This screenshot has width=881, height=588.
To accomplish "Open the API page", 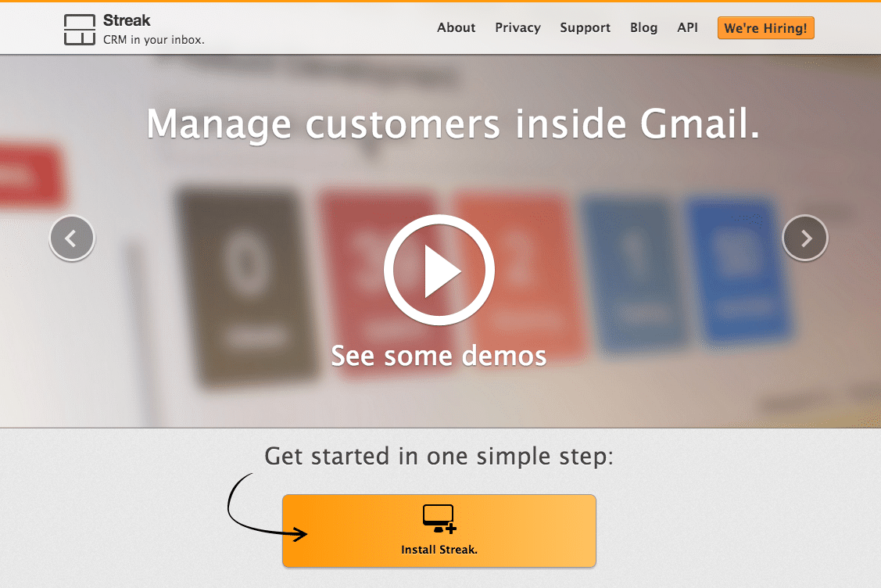I will click(x=687, y=27).
